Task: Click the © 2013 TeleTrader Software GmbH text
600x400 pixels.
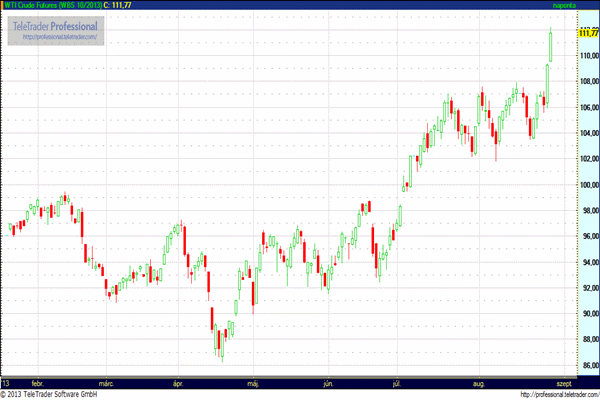Action: coord(50,394)
